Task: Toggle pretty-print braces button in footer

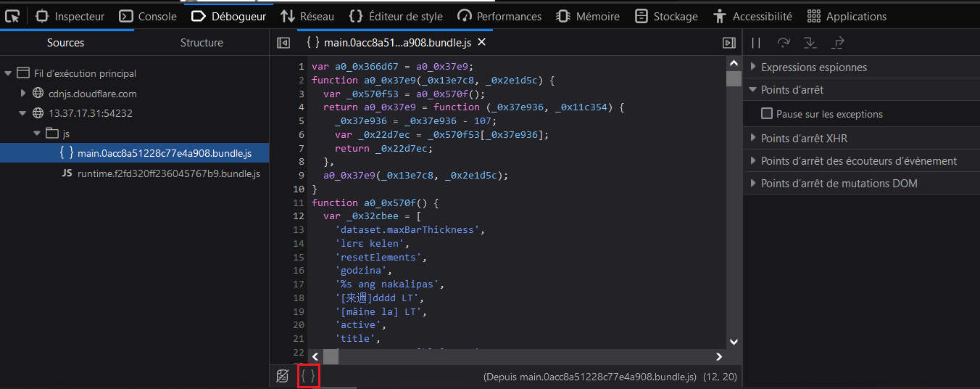Action: click(309, 376)
